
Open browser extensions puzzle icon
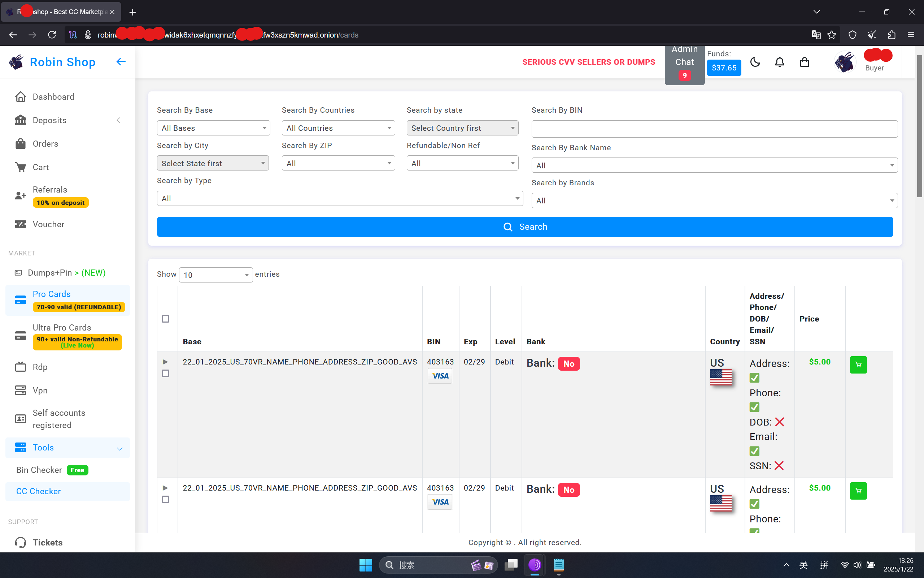point(891,35)
